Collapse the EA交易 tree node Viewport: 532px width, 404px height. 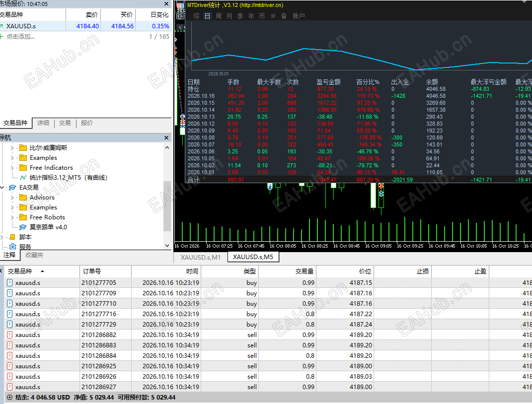[2, 188]
